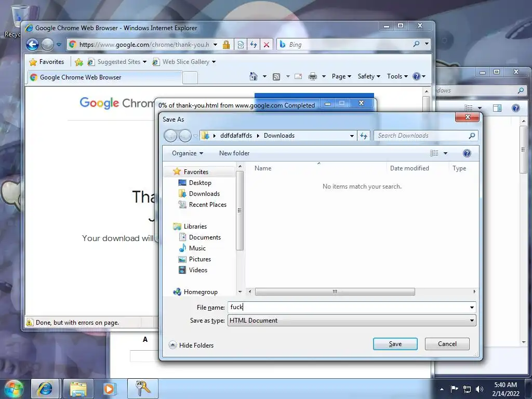
Task: Click the Action Center flag tray icon
Action: [x=454, y=389]
